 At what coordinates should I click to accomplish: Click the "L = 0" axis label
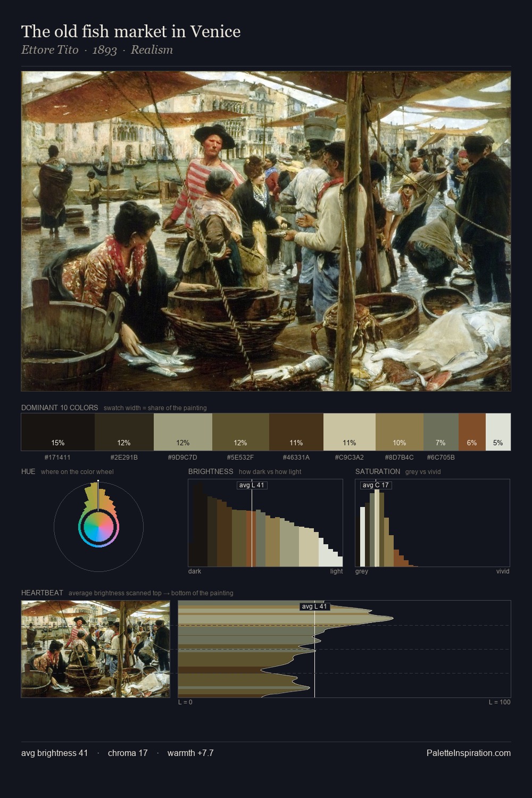click(x=185, y=702)
